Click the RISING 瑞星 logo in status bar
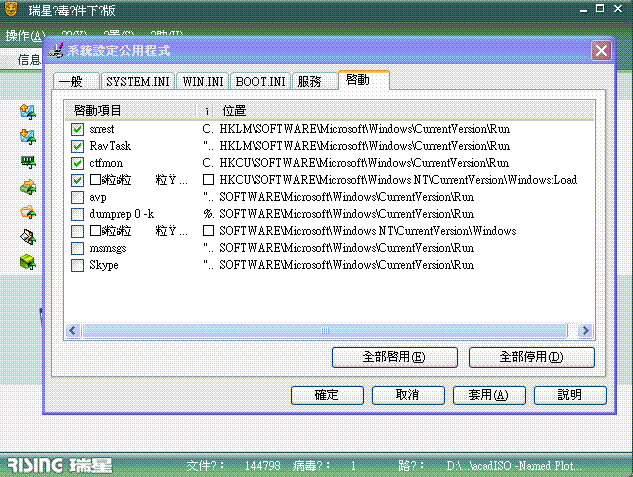Screen dimensions: 633x477 click(59, 465)
